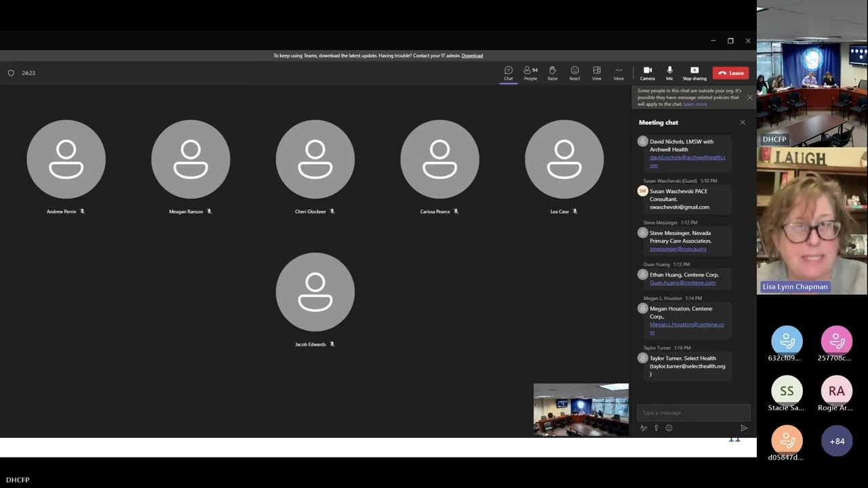Screen dimensions: 868x488
Task: Click Jacob Edwards' muted mic icon
Action: point(332,344)
